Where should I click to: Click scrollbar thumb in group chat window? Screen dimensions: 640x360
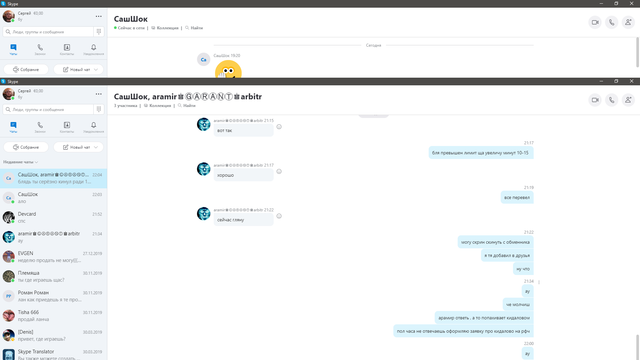[637, 347]
